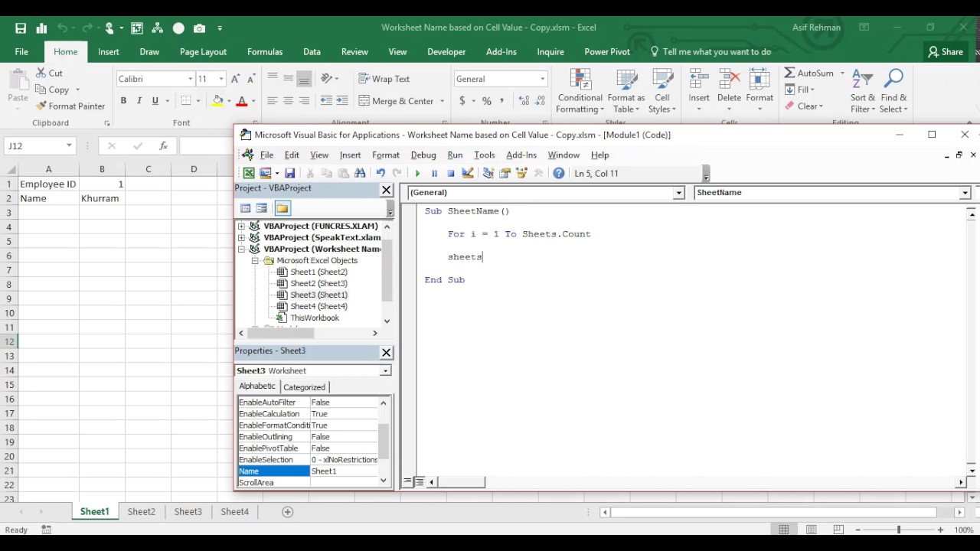Click the Break pause icon in VBA toolbar

[434, 174]
